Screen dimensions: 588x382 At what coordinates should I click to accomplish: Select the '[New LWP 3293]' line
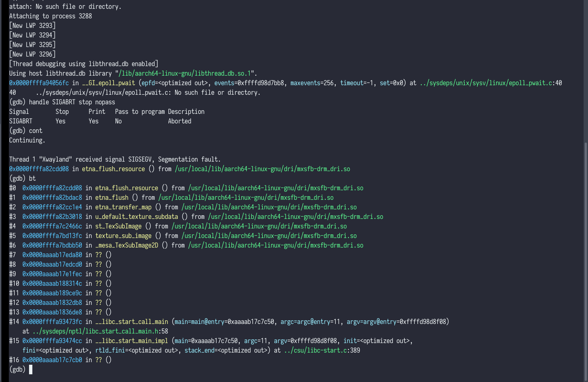32,26
